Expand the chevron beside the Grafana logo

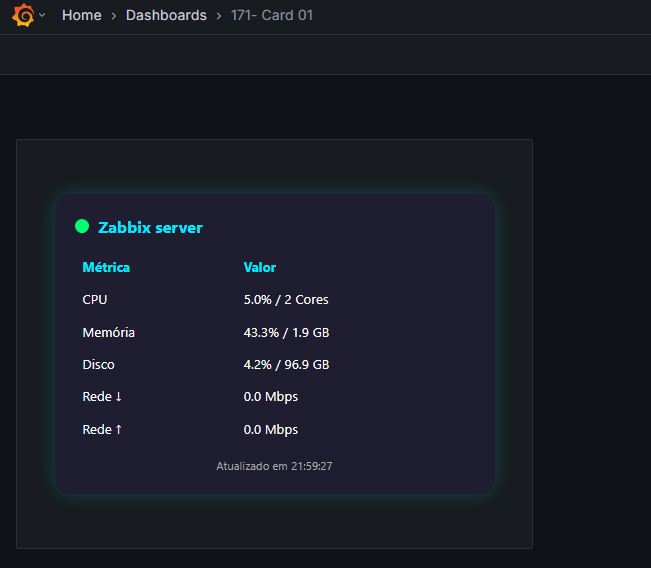[x=42, y=15]
